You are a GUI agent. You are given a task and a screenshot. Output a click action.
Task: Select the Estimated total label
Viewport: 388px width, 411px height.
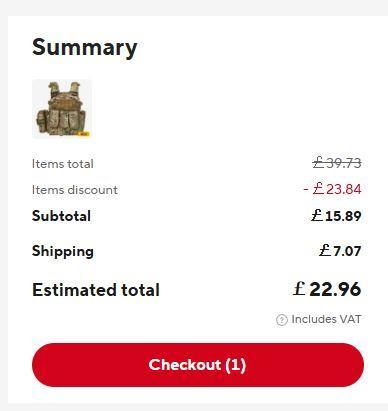click(x=96, y=290)
